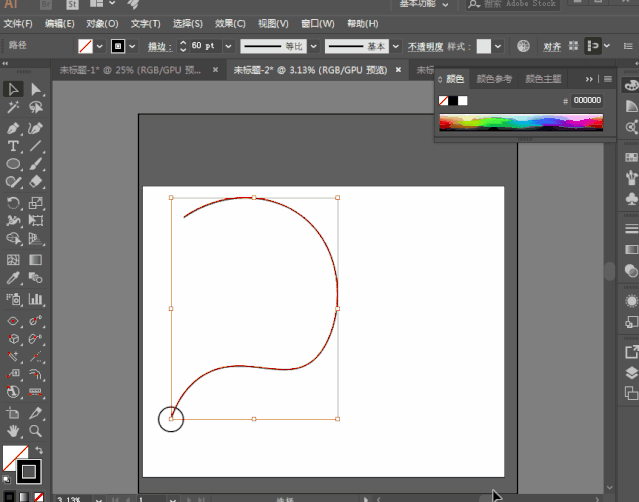Screen dimensions: 639x502
Task: Select the Perspective Grid tool
Action: 36,238
